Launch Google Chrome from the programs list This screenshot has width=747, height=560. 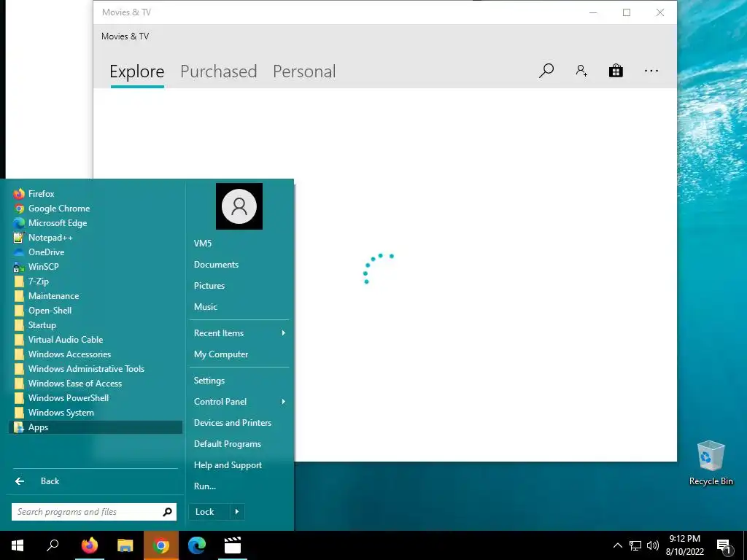click(96, 209)
